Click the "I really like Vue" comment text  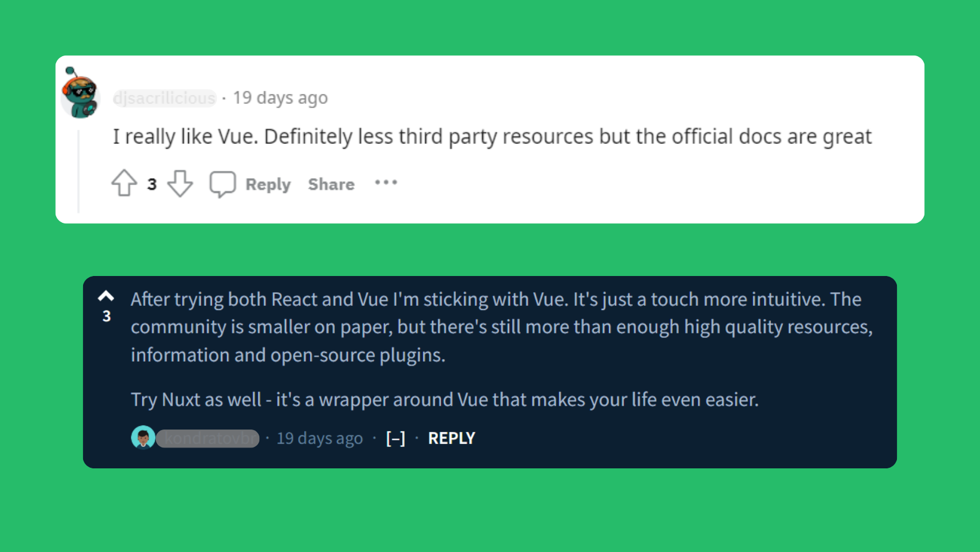pyautogui.click(x=492, y=137)
